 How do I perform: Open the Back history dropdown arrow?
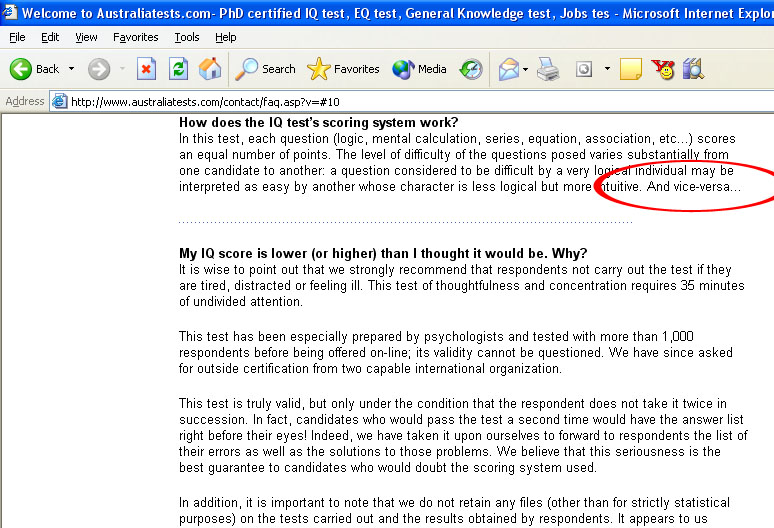72,69
